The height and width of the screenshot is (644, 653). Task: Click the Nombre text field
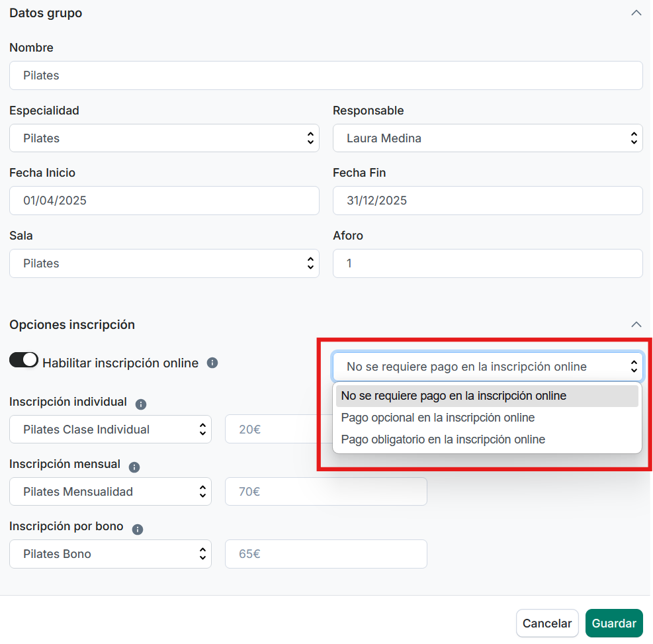[x=326, y=75]
